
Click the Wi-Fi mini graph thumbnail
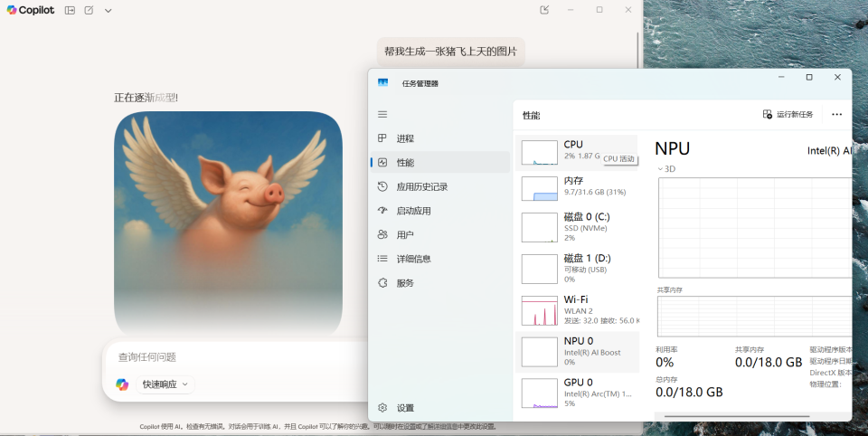click(x=539, y=310)
